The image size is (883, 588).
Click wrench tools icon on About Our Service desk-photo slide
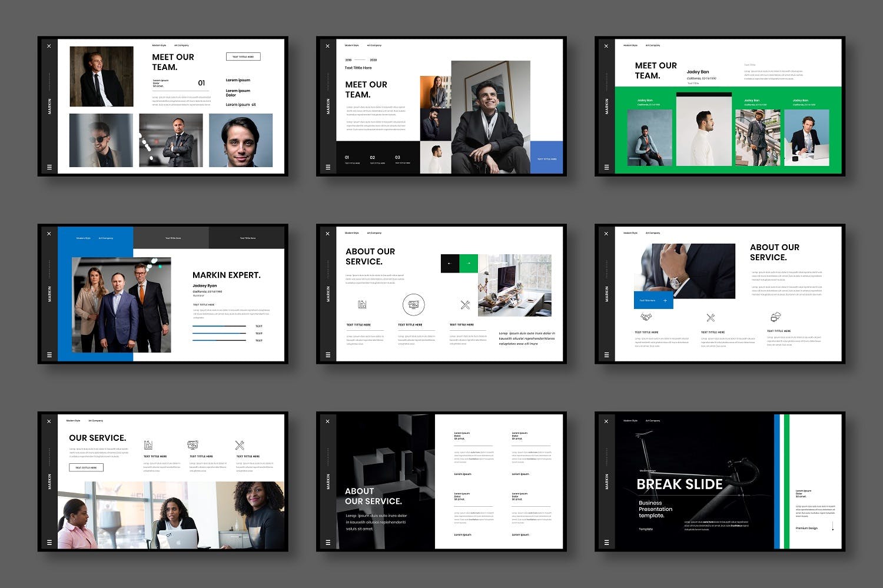coord(465,304)
